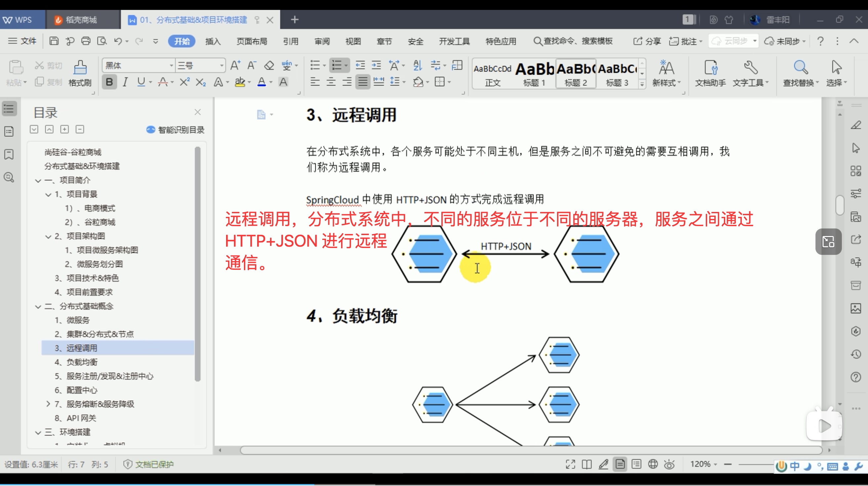Expand 7、服务熔断&服务降级 outline item
Image resolution: width=868 pixels, height=486 pixels.
pyautogui.click(x=48, y=404)
